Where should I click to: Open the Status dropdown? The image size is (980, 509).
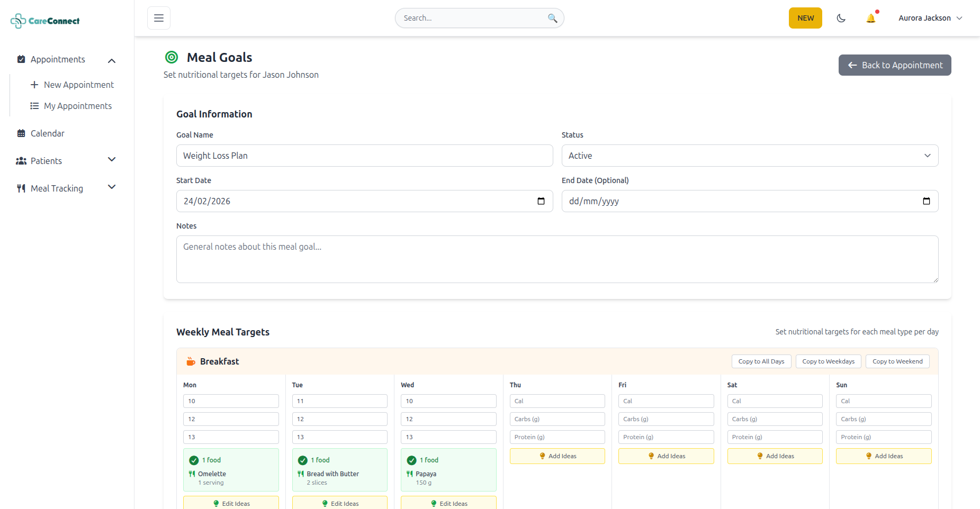(x=749, y=156)
